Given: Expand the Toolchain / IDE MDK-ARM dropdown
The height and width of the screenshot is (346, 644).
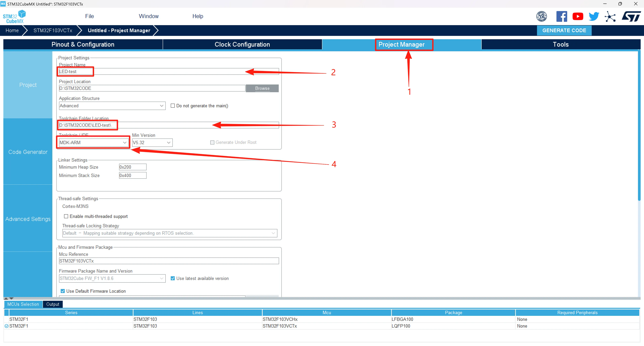Looking at the screenshot, I should pos(93,142).
